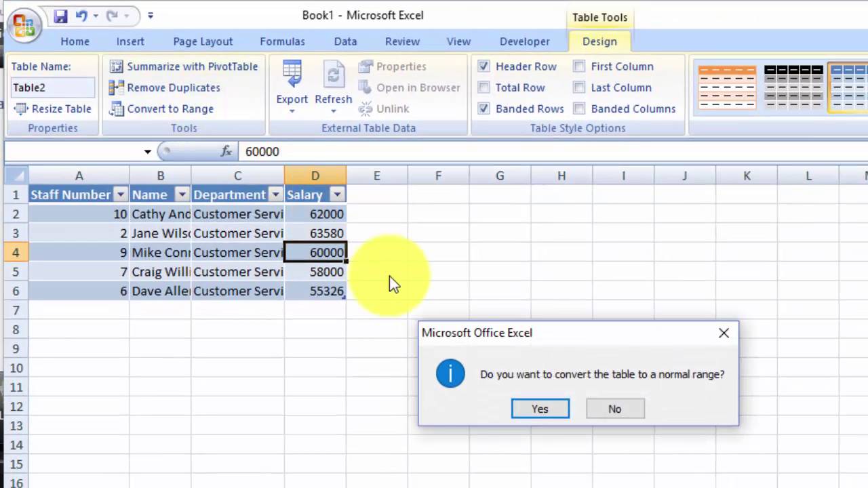
Task: Select the Cathy And name cell
Action: point(161,214)
